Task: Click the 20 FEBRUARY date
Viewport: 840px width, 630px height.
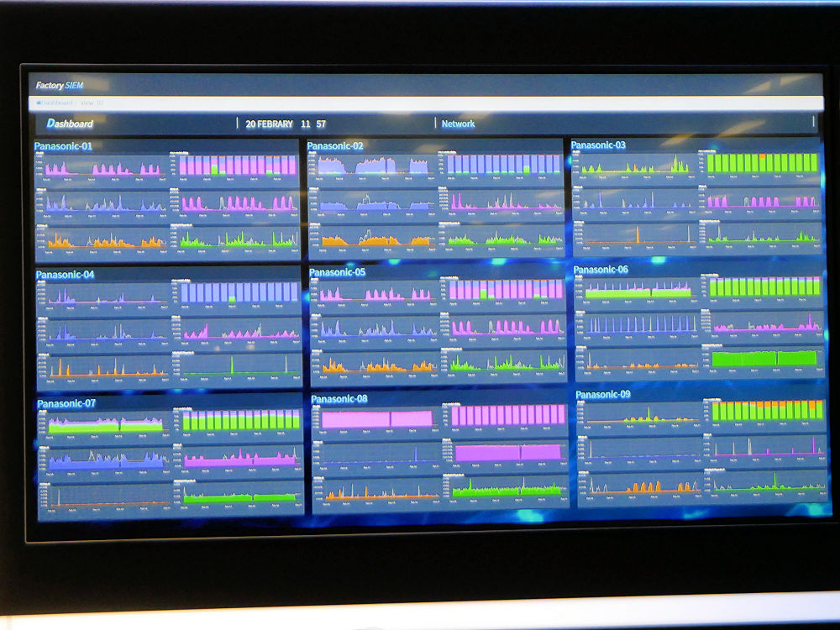Action: click(x=269, y=124)
